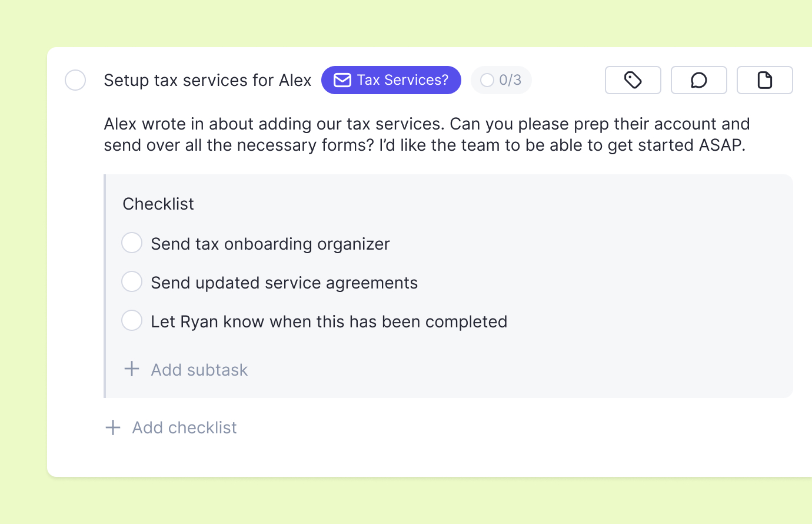Click the plus icon beside Add subtask
The image size is (812, 524).
click(132, 369)
